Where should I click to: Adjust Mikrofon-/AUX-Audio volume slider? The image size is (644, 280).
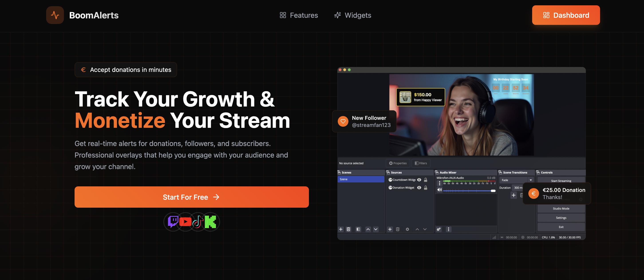point(469,191)
